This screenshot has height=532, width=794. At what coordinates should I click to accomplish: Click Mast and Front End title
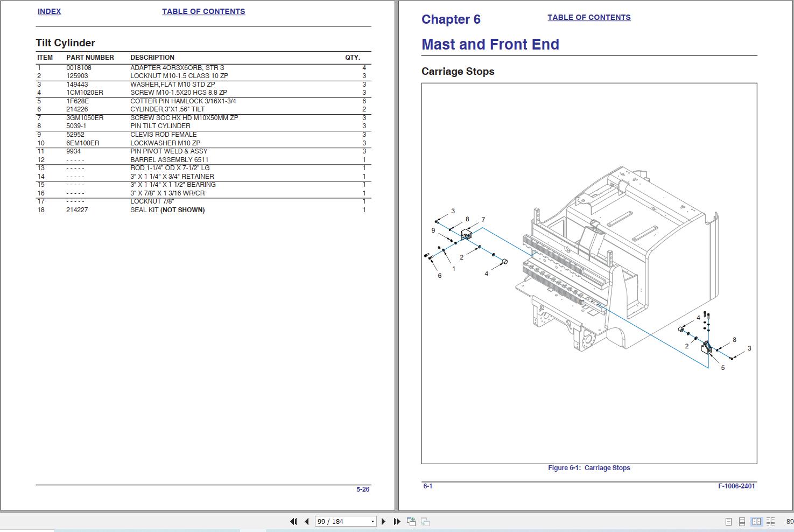(490, 44)
